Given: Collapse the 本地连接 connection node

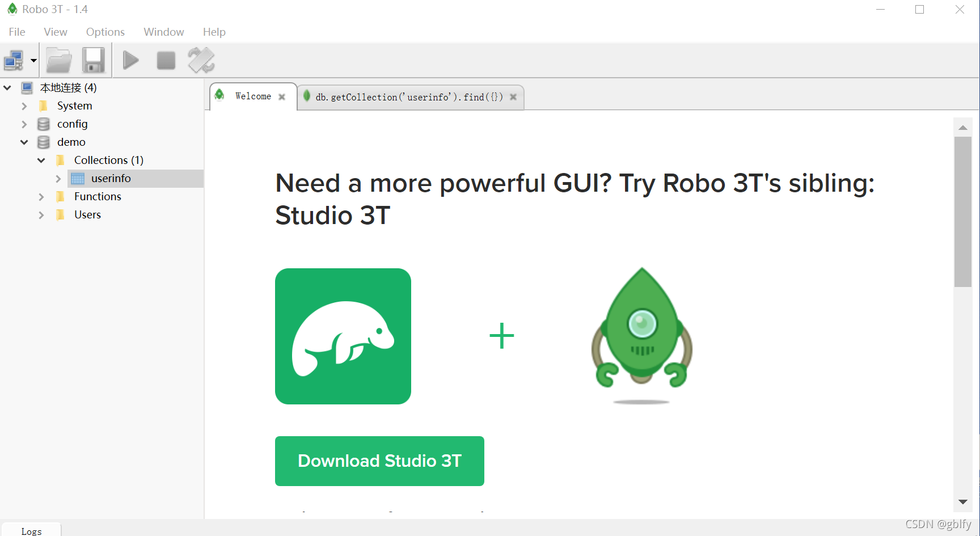Looking at the screenshot, I should point(7,88).
